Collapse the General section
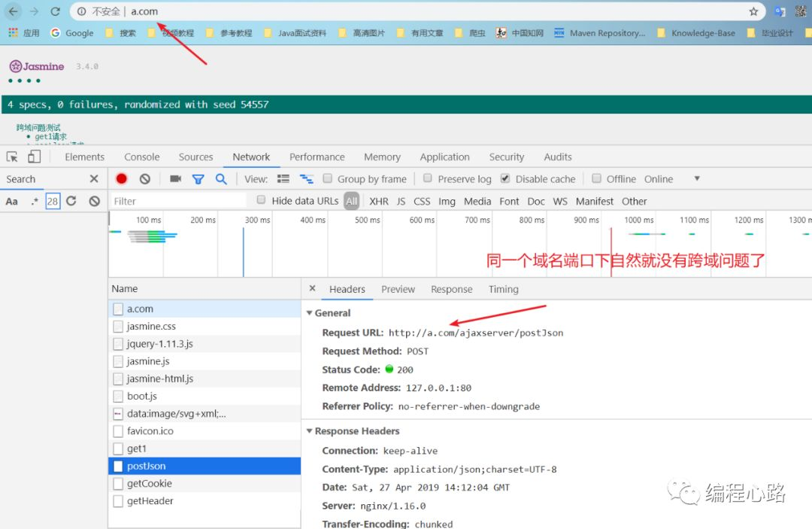 [x=309, y=313]
